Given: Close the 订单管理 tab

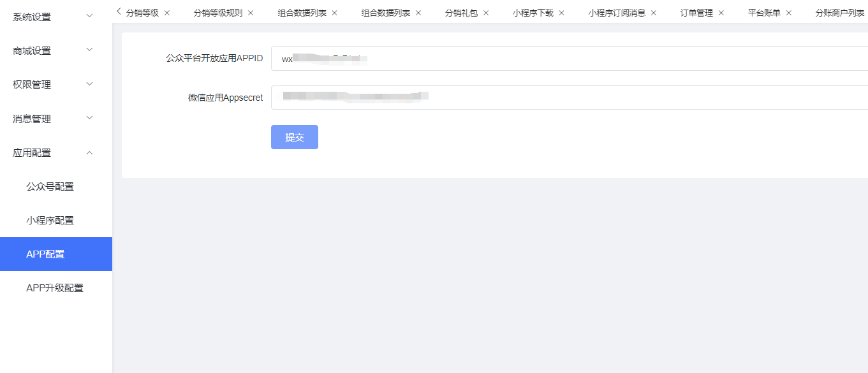Looking at the screenshot, I should 721,13.
